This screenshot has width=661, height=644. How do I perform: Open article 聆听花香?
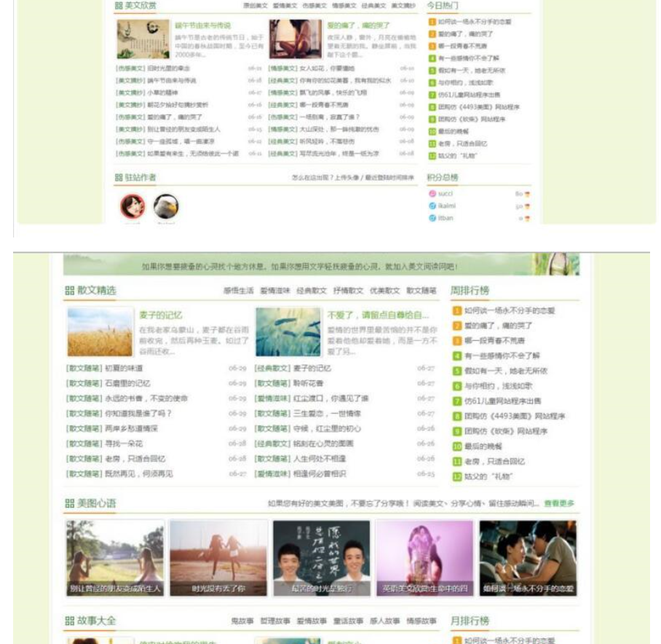(308, 383)
